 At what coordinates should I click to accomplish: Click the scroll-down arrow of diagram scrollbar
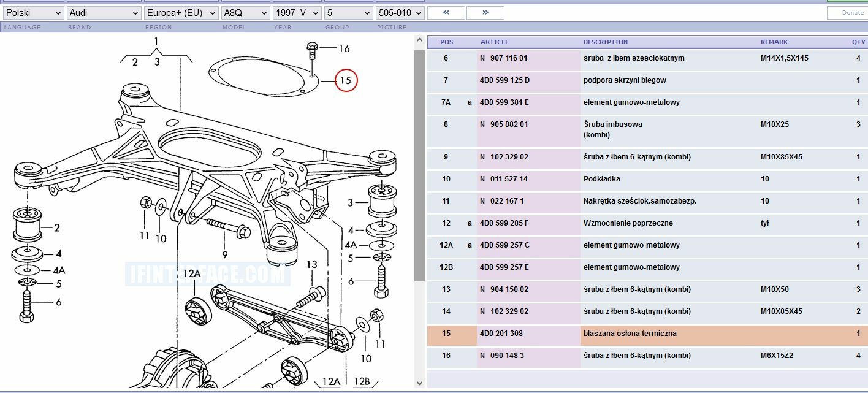419,383
